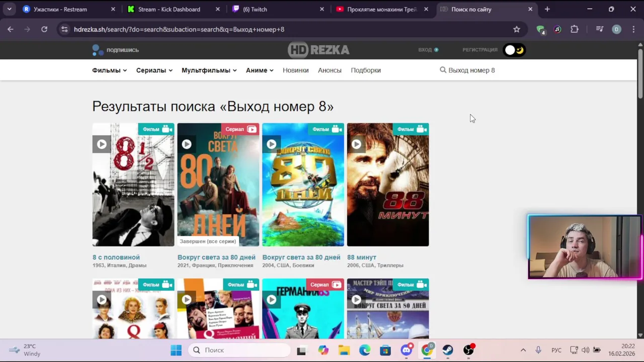
Task: Bookmark this page with the star icon
Action: coord(516,29)
